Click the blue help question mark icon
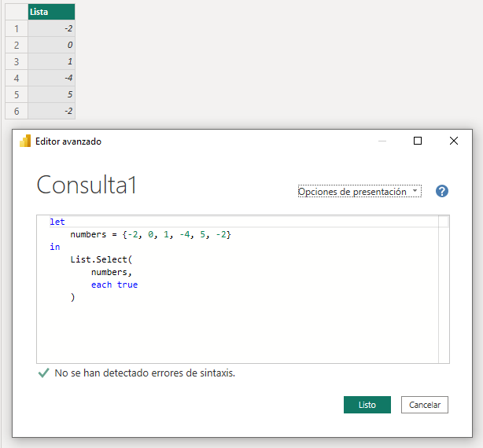 point(441,191)
